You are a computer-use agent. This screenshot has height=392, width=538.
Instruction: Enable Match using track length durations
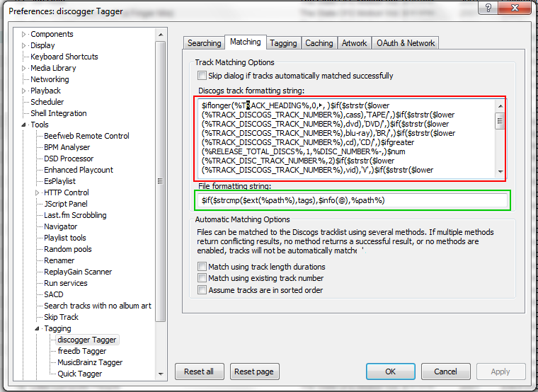(x=202, y=267)
